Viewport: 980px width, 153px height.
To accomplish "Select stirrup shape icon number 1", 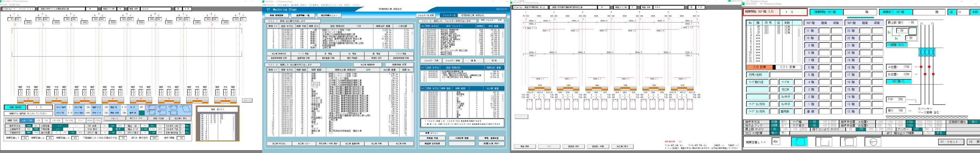I will pos(152,108).
